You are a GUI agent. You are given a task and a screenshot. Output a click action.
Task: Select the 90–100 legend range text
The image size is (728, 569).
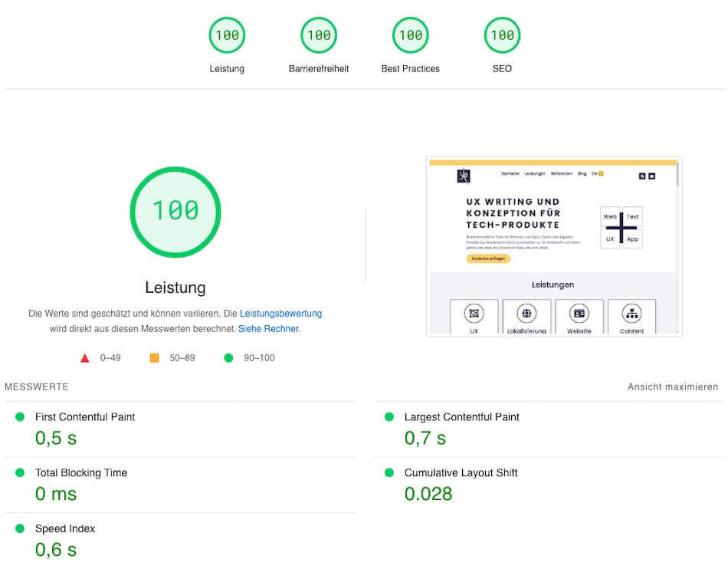pos(259,358)
